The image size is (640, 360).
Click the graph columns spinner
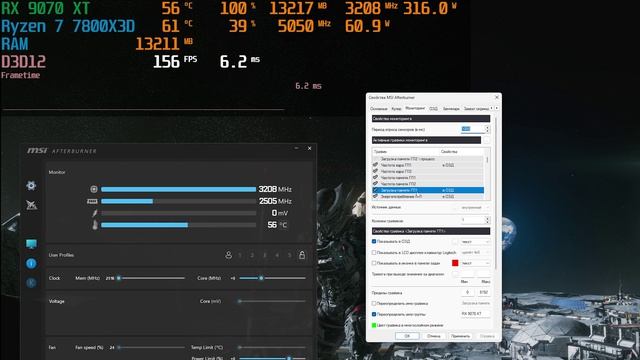coord(487,220)
